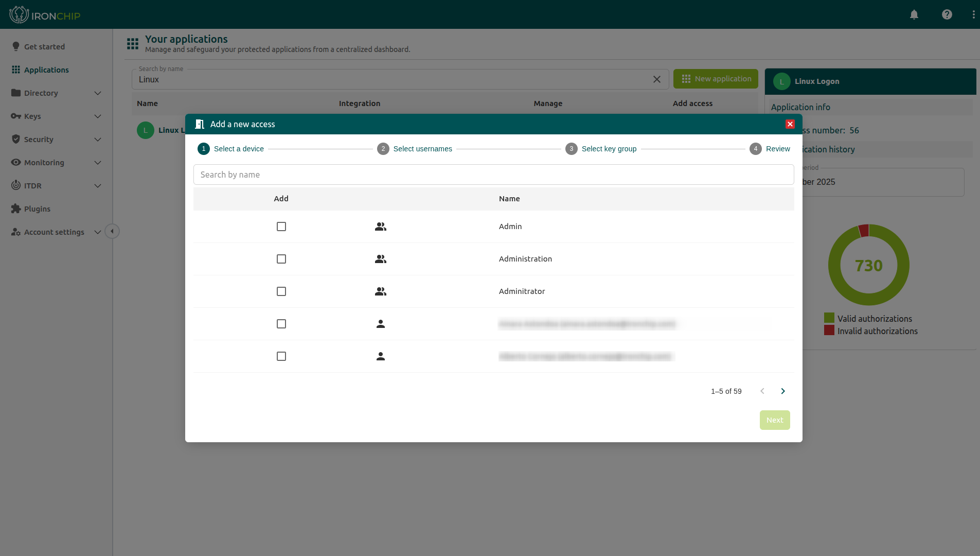This screenshot has width=980, height=556.
Task: Open Plugins in the sidebar
Action: click(37, 209)
